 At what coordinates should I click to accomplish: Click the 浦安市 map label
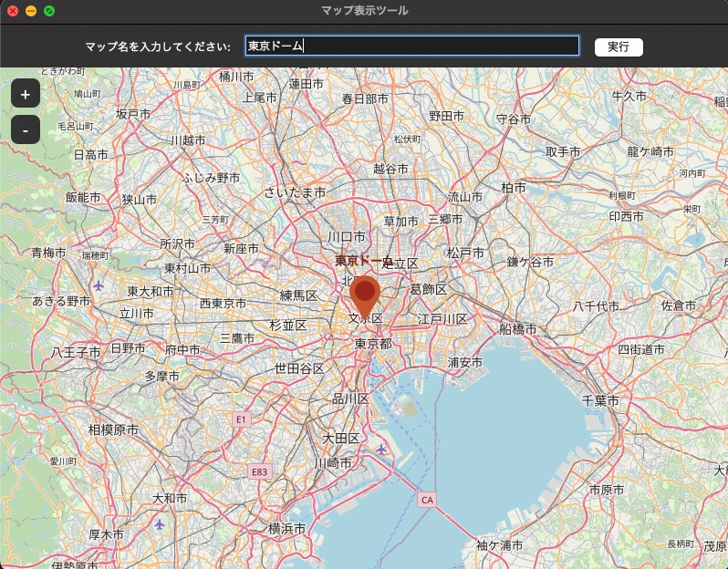click(464, 362)
